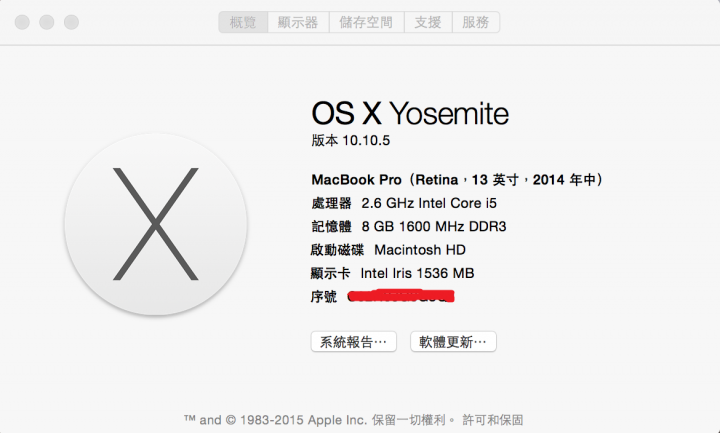The height and width of the screenshot is (433, 720).
Task: Minimize the window with the middle button
Action: [x=47, y=22]
